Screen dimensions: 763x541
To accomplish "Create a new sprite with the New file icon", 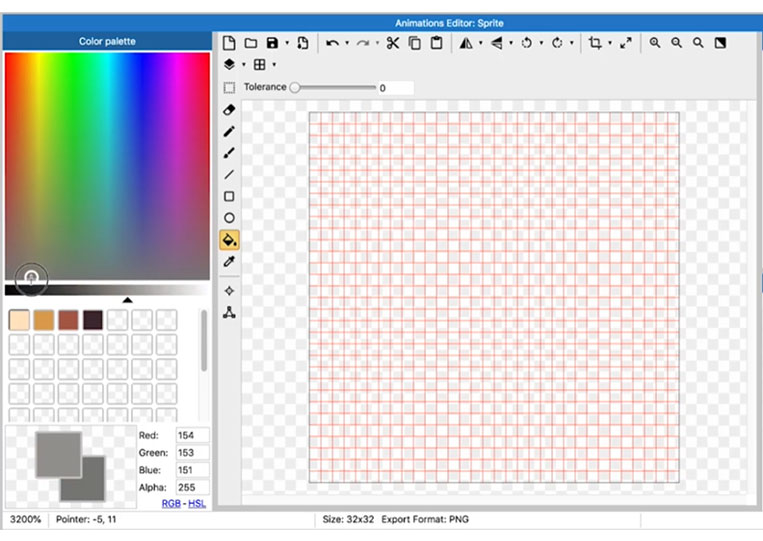I will click(229, 43).
